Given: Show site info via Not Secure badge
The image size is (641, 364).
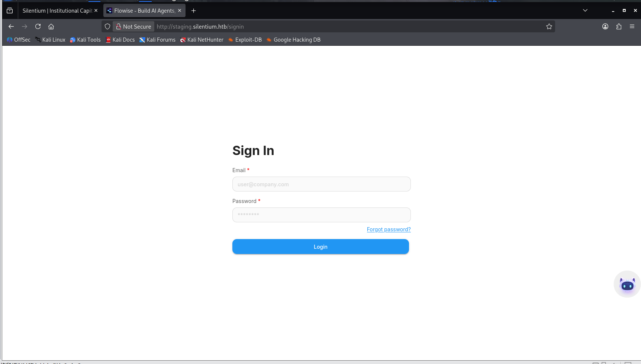Looking at the screenshot, I should (x=133, y=26).
